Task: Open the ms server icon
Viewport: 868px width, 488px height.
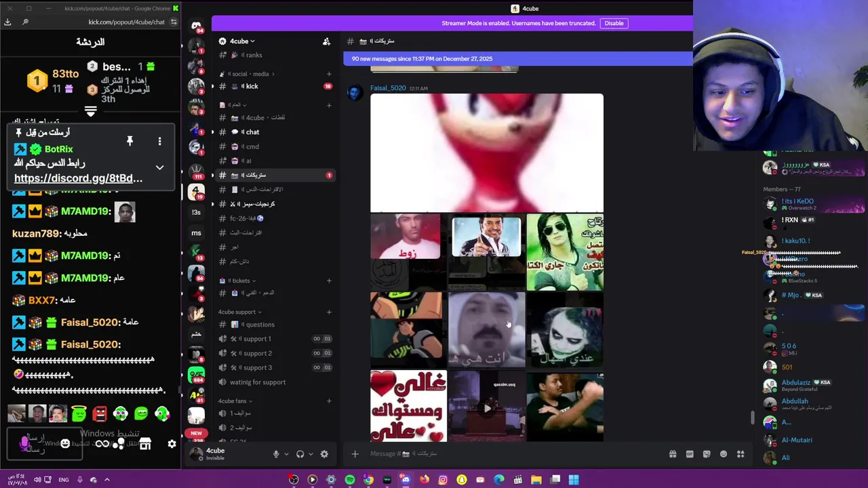Action: point(196,233)
